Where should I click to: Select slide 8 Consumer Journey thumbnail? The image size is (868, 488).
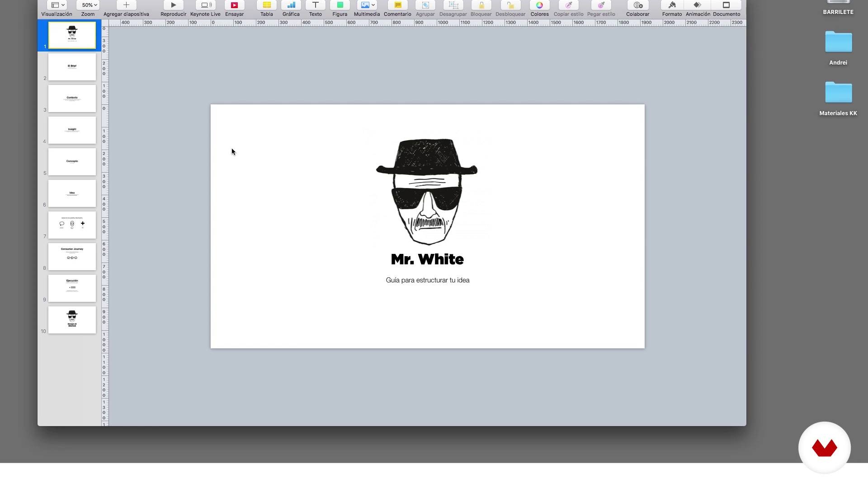click(x=72, y=257)
